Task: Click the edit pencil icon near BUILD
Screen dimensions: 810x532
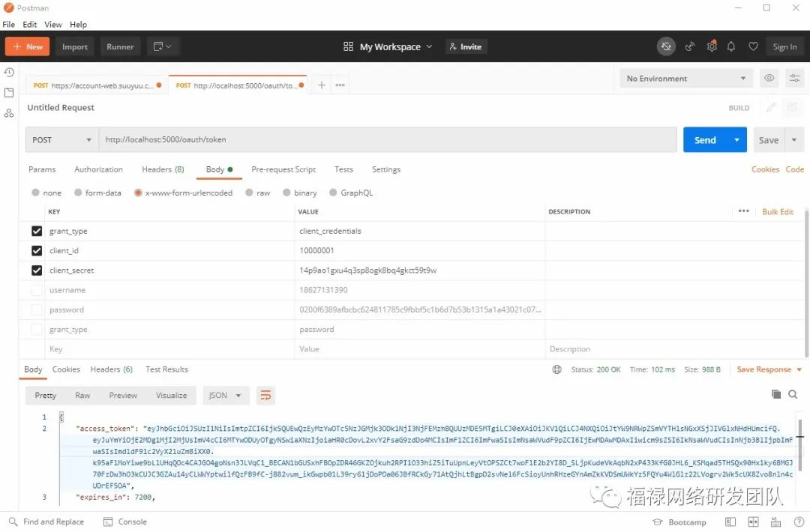Action: pyautogui.click(x=771, y=107)
